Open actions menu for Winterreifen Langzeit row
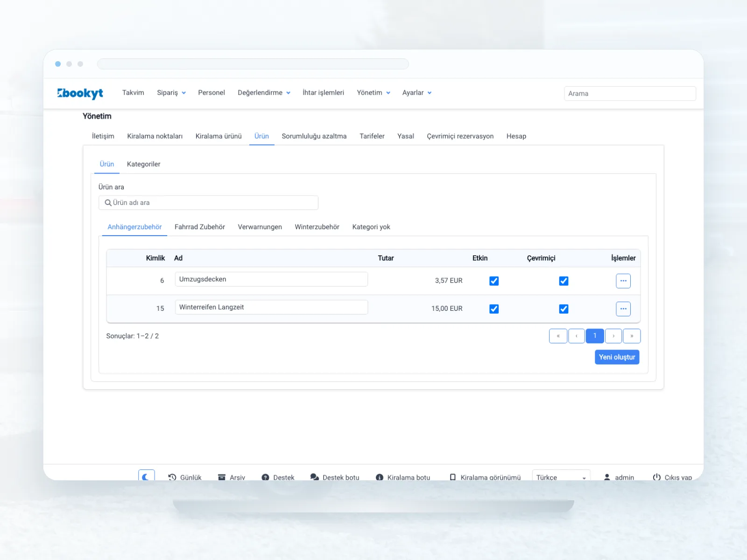 coord(623,309)
